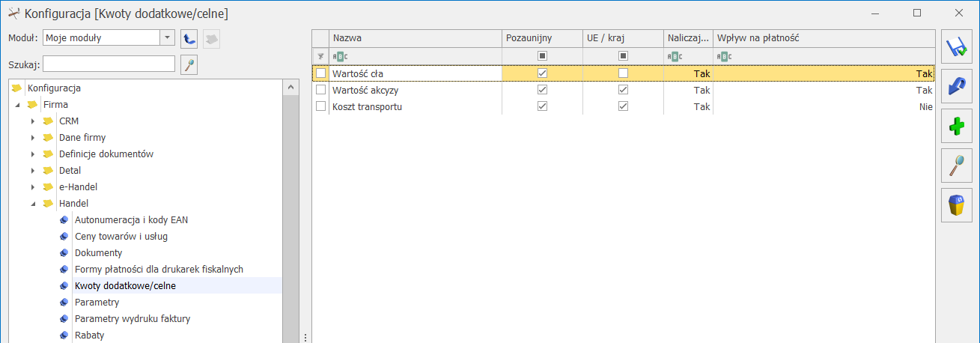980x343 pixels.
Task: Select Parametry wydruku faktury in tree
Action: pyautogui.click(x=133, y=318)
